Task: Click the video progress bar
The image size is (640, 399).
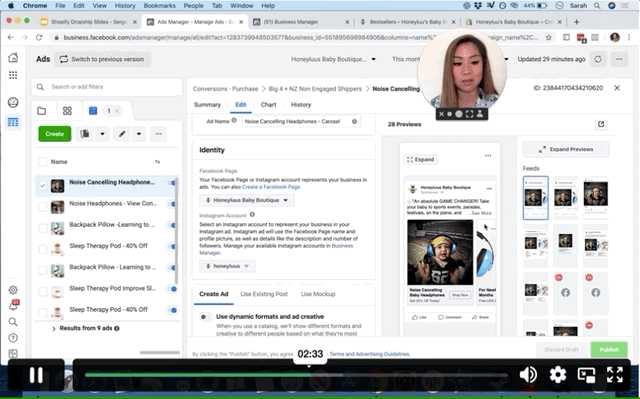Action: click(296, 375)
